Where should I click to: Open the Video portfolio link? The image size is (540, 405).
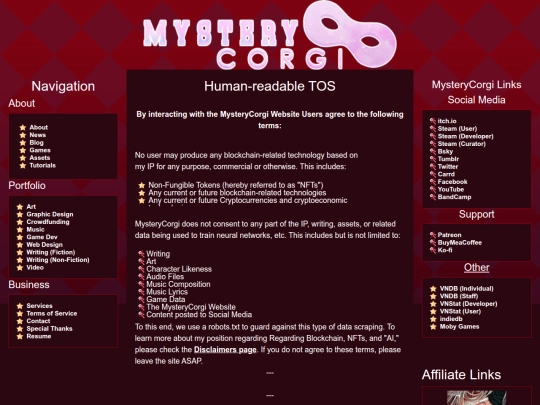coord(35,267)
